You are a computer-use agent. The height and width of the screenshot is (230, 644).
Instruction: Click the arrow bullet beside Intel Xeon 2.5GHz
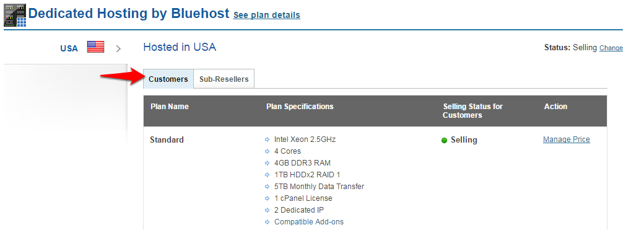268,140
